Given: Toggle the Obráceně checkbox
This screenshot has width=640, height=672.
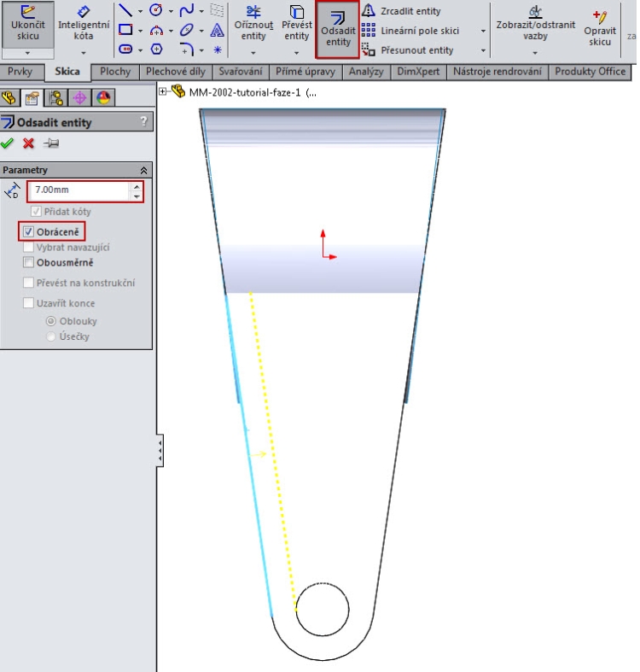Looking at the screenshot, I should (x=28, y=232).
